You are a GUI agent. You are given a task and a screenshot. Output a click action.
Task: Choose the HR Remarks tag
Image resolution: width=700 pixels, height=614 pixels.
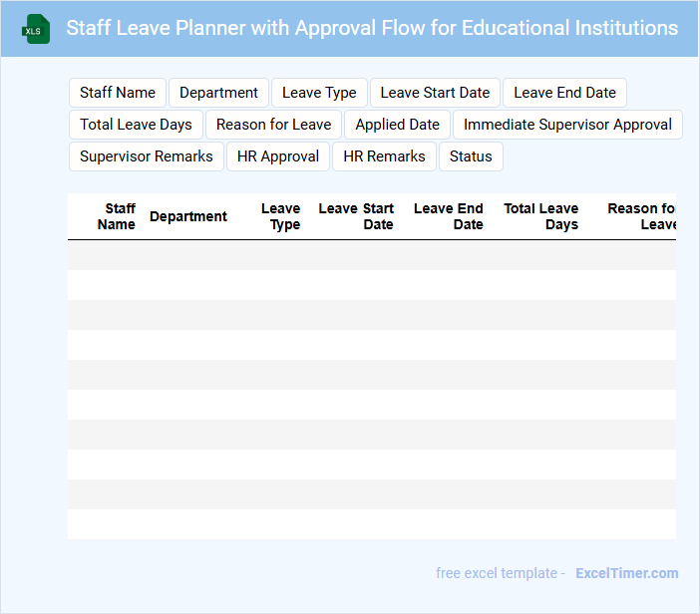click(384, 156)
